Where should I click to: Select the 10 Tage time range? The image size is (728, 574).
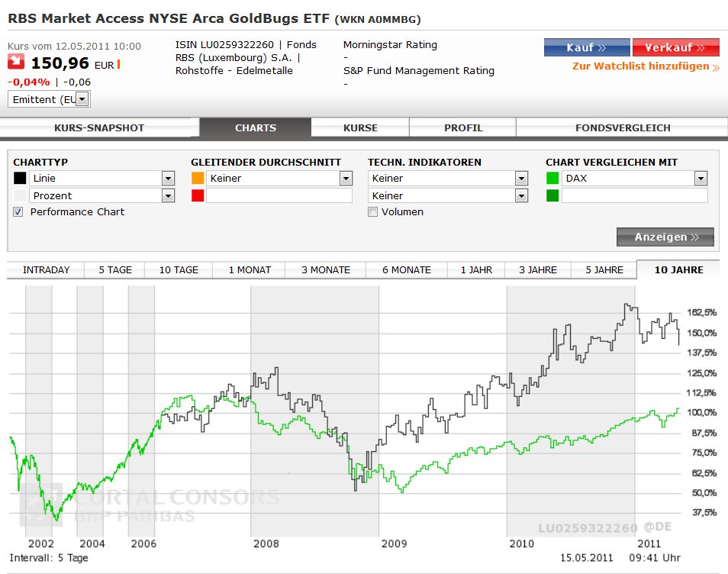pyautogui.click(x=179, y=269)
